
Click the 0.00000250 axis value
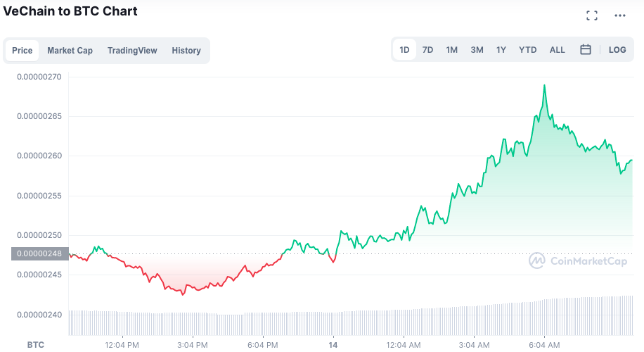coord(39,235)
